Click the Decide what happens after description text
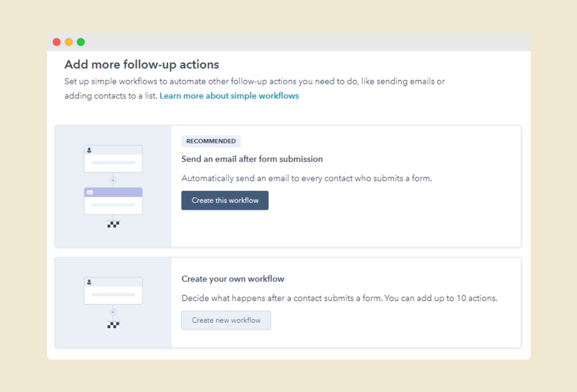577x392 pixels. pos(339,298)
